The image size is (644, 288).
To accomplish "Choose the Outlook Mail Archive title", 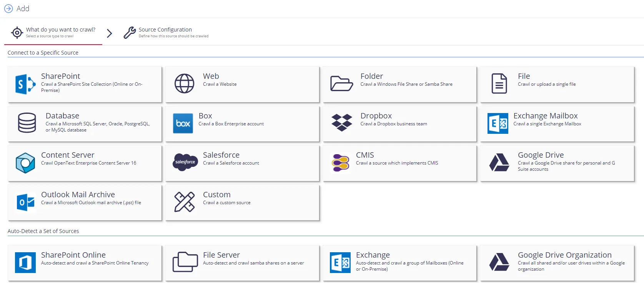I will tap(78, 195).
